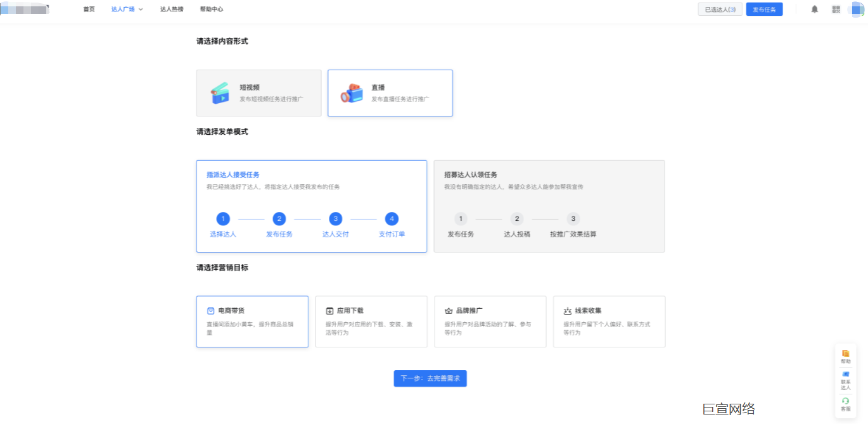868x424 pixels.
Task: Open 客服 customer service from sidebar
Action: (x=846, y=401)
